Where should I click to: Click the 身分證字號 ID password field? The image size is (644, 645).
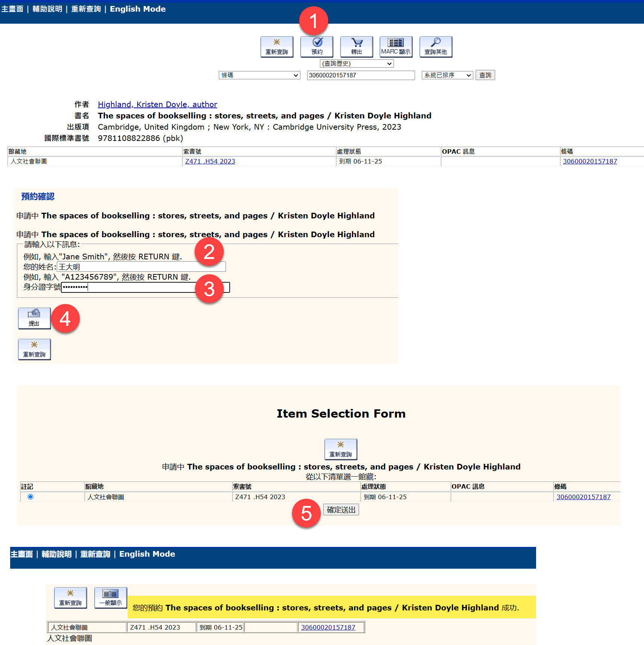[x=145, y=287]
